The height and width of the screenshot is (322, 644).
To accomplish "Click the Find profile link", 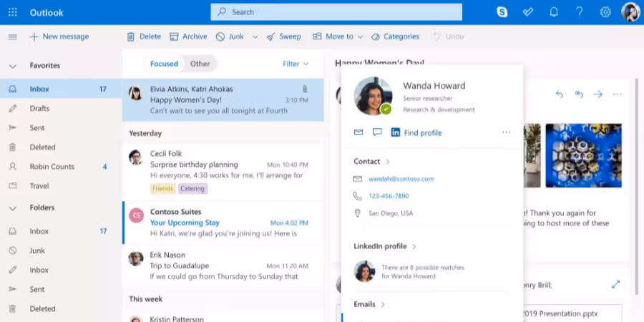I will (423, 132).
